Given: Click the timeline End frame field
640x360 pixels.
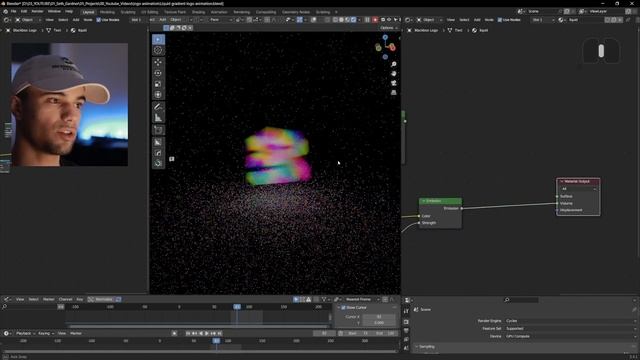Looking at the screenshot, I should click(386, 333).
